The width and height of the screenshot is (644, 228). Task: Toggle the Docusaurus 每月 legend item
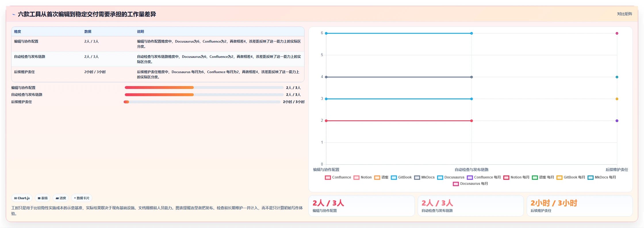coord(470,184)
